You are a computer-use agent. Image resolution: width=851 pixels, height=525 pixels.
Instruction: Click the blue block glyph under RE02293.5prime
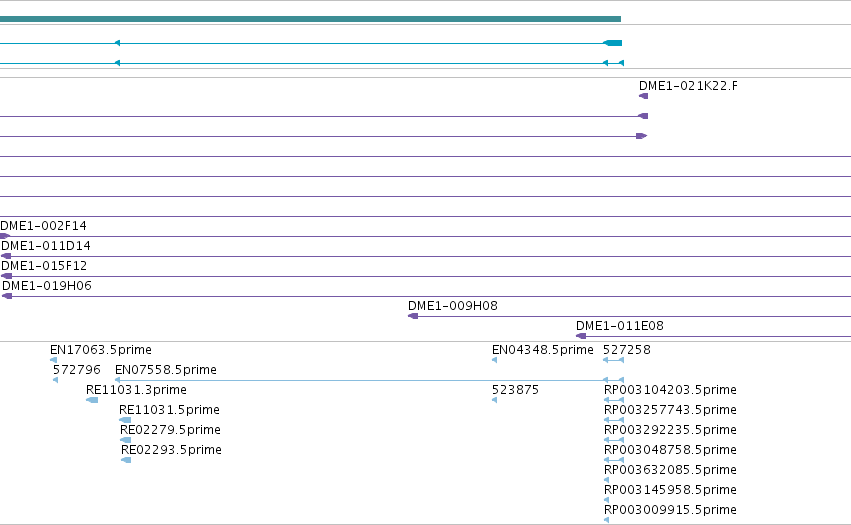pos(126,460)
